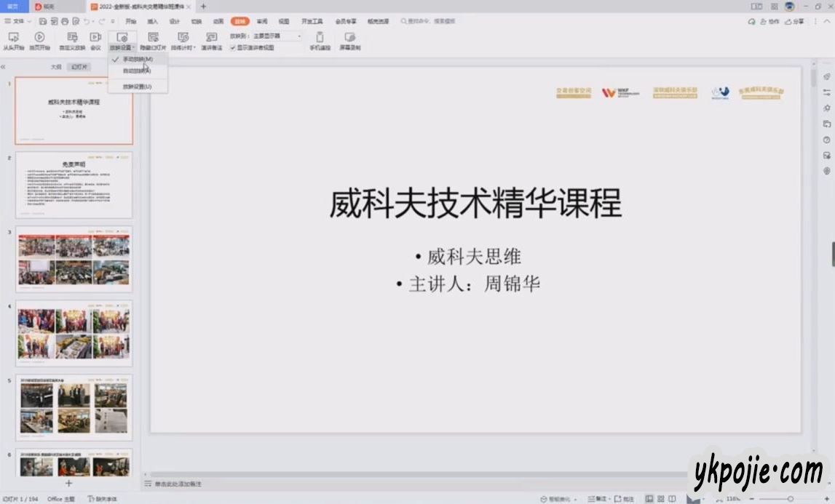This screenshot has width=835, height=504.
Task: Start slideshow from current slide (当页开始)
Action: (39, 41)
